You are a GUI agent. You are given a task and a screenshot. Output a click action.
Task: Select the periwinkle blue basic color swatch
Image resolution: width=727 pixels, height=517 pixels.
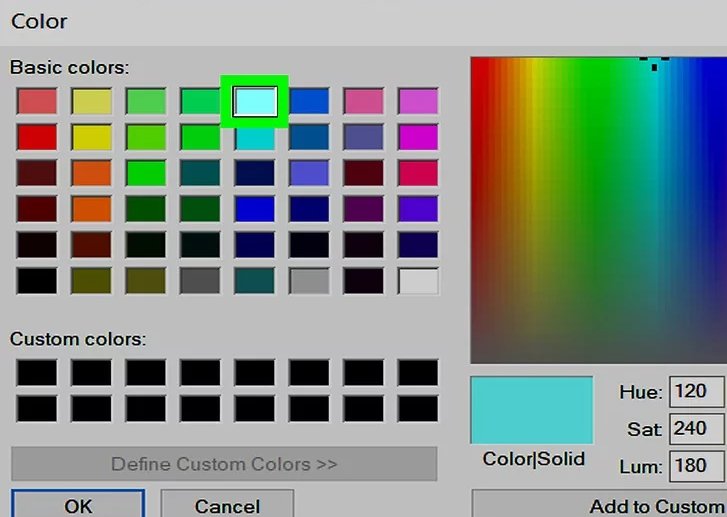coord(309,173)
